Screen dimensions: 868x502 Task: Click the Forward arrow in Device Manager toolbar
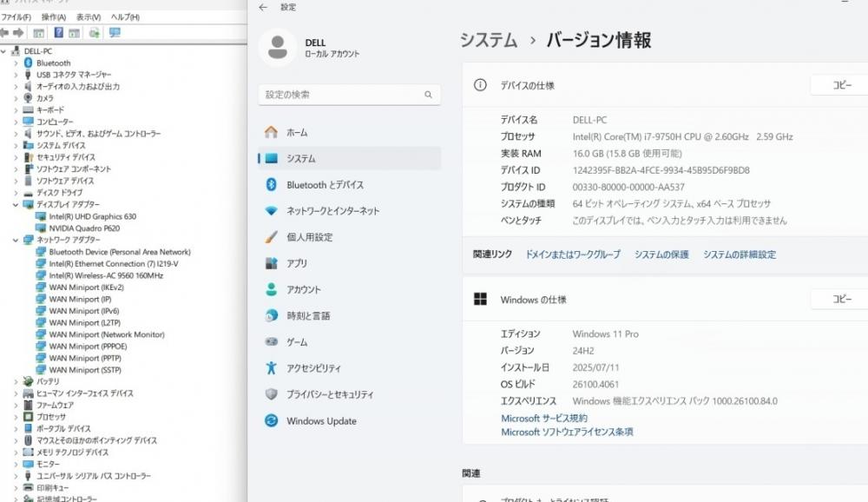pos(18,33)
